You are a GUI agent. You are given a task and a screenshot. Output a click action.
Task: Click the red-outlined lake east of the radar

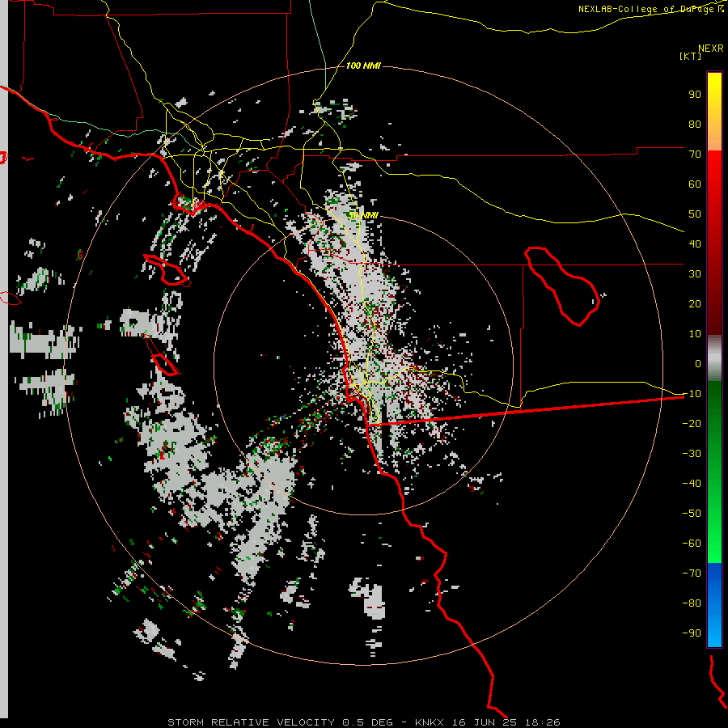(x=562, y=286)
